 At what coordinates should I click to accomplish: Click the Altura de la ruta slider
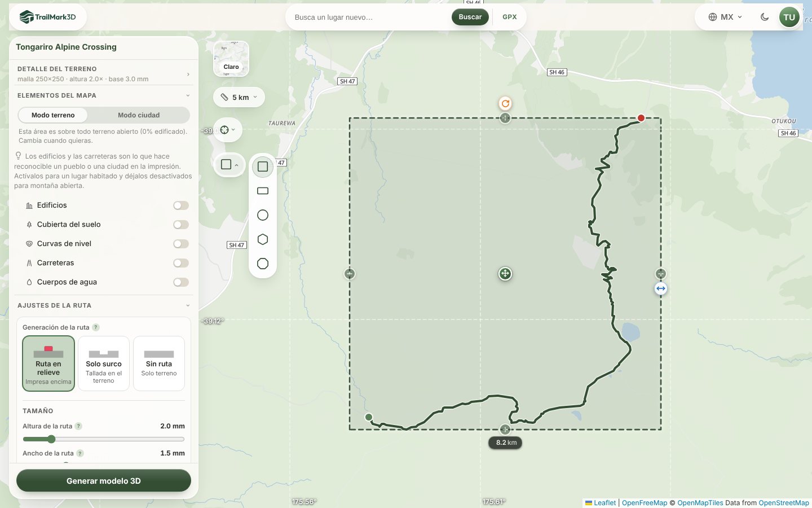104,439
